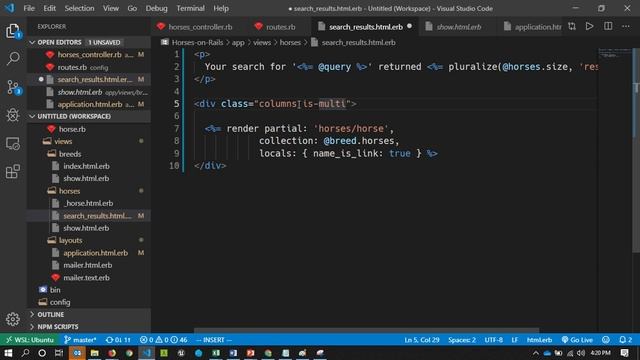Screen dimensions: 640x360
Task: Collapse the Open Editors section
Action: pos(58,42)
